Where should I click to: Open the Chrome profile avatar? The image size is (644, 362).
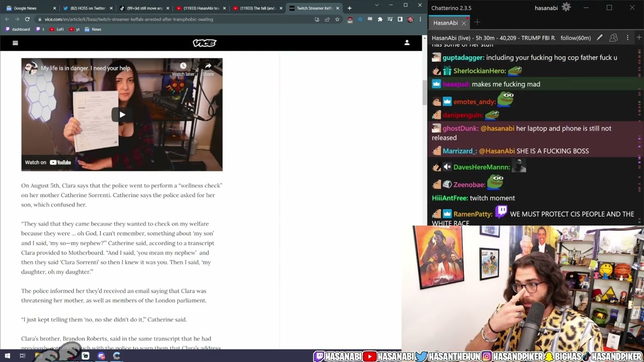coord(410,19)
